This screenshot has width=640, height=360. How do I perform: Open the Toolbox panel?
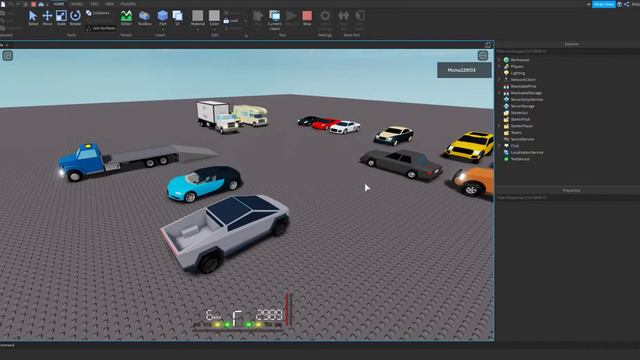pyautogui.click(x=144, y=18)
